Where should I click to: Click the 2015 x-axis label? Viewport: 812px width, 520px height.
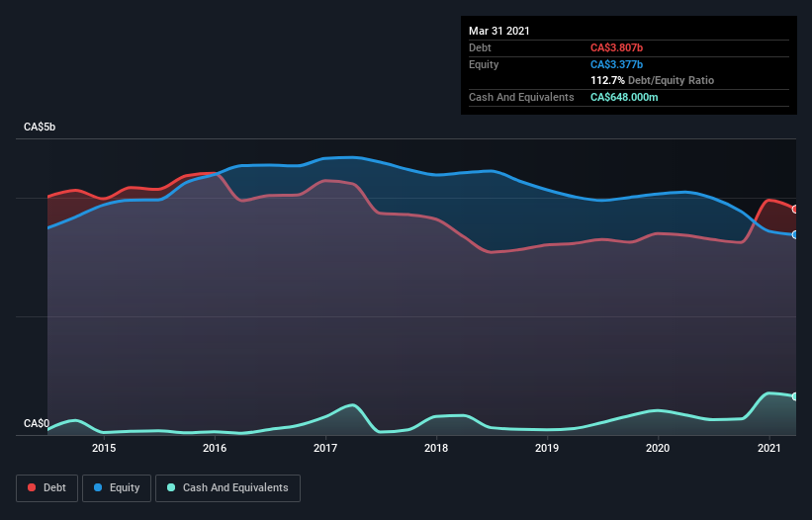[104, 448]
